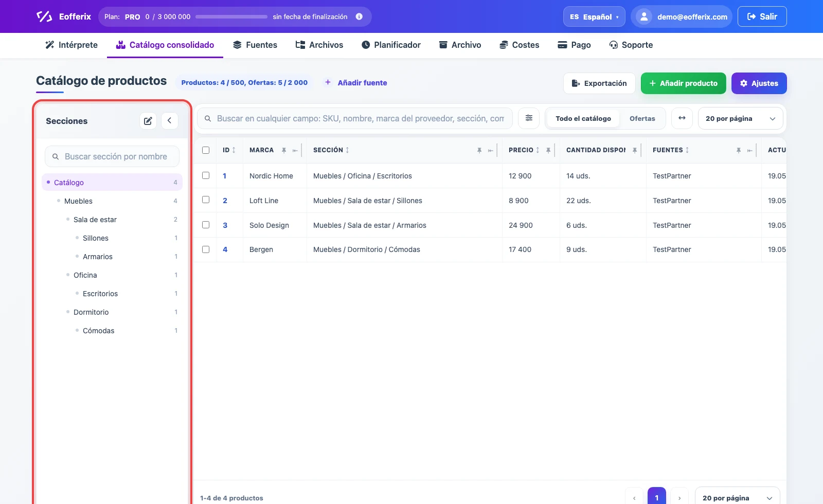This screenshot has width=823, height=504.
Task: Go to next page arrow
Action: (x=679, y=497)
